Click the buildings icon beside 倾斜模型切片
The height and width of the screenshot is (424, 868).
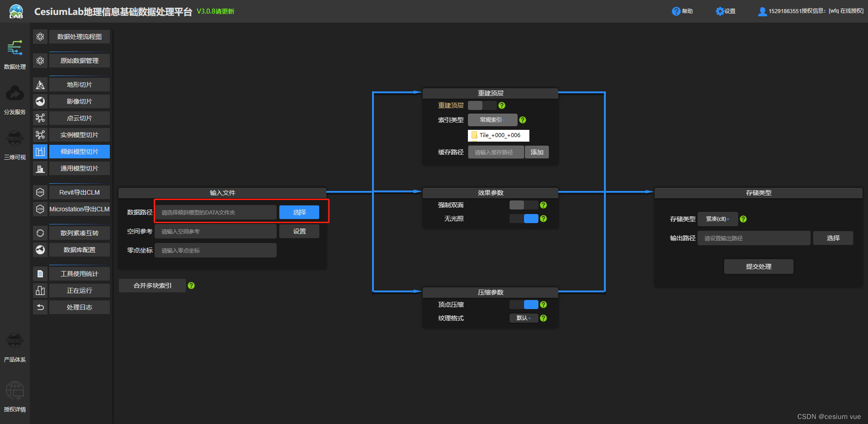(40, 152)
